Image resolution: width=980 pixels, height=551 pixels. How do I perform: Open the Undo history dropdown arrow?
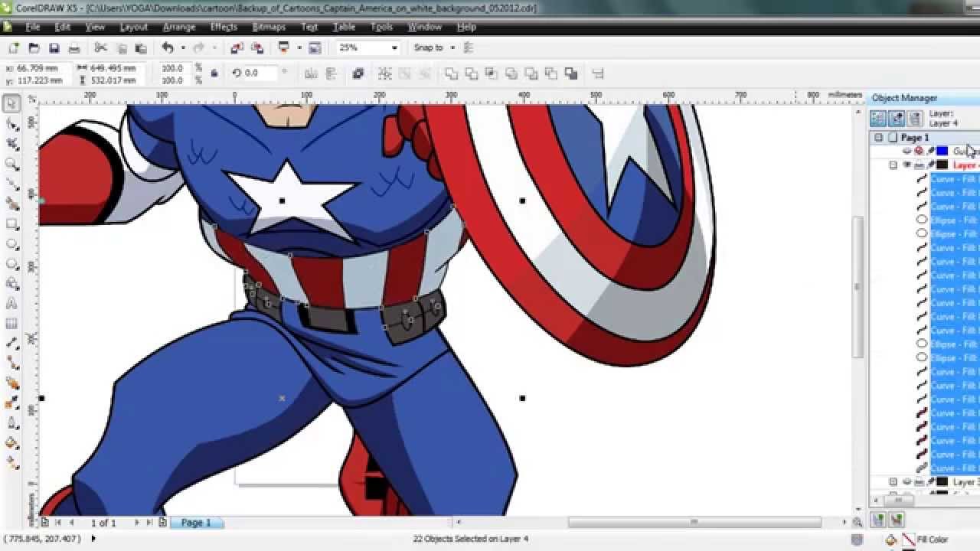[182, 47]
